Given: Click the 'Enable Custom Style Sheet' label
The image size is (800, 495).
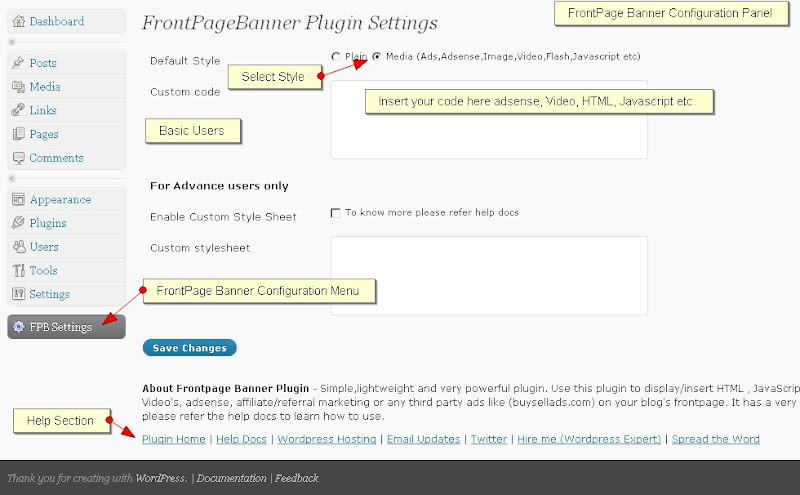Looking at the screenshot, I should point(223,217).
